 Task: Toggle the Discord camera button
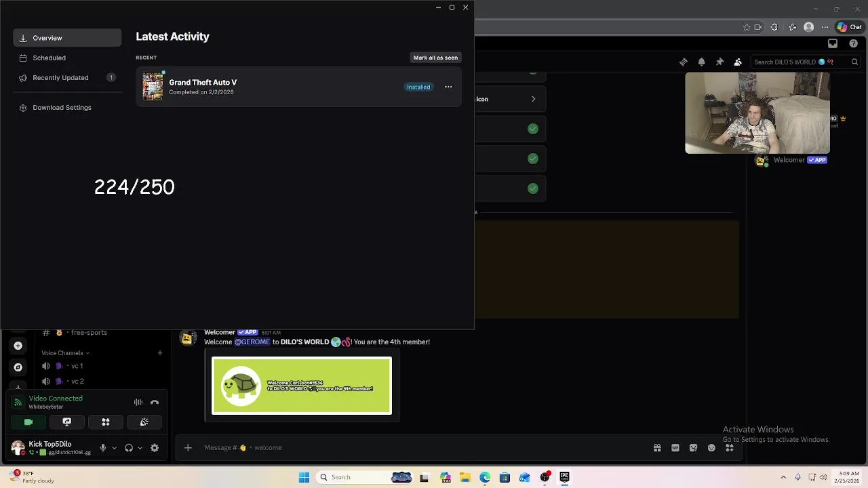point(28,422)
